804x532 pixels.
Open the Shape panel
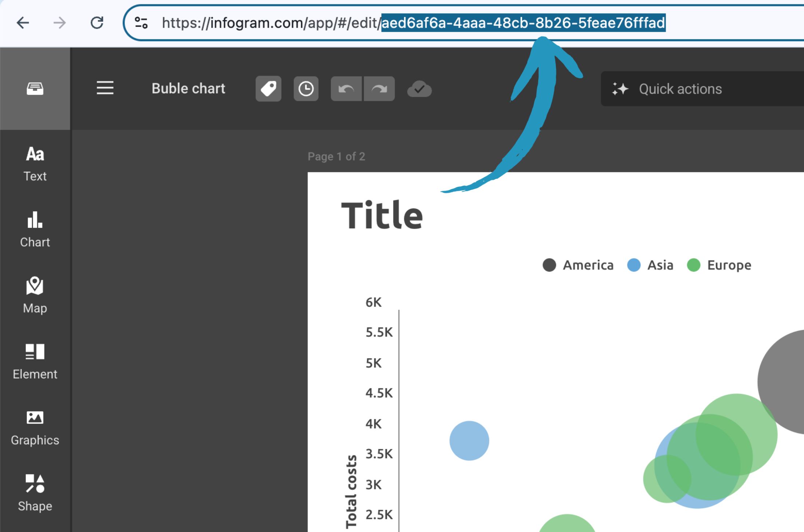(x=35, y=492)
